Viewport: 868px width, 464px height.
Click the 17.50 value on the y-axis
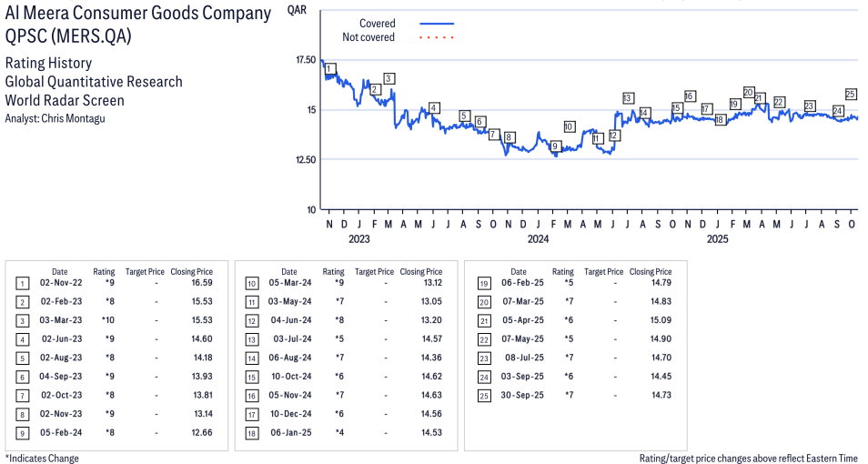point(306,60)
